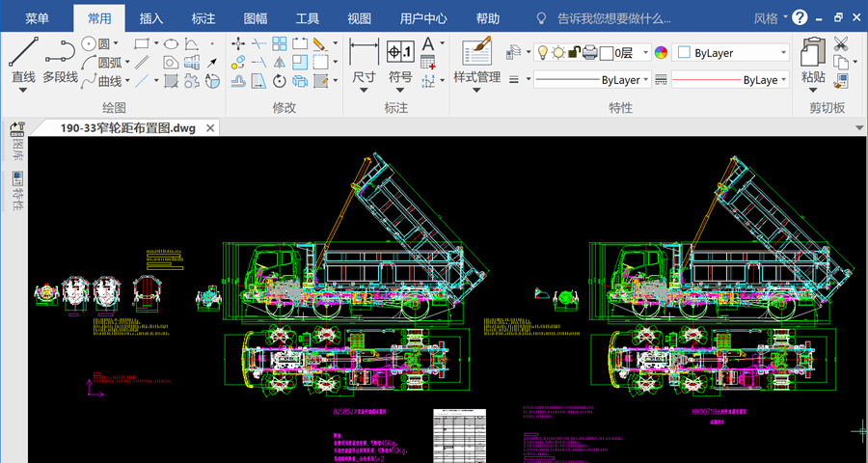The width and height of the screenshot is (868, 463).
Task: Expand the 尺寸 dimension options arrow
Action: click(364, 91)
